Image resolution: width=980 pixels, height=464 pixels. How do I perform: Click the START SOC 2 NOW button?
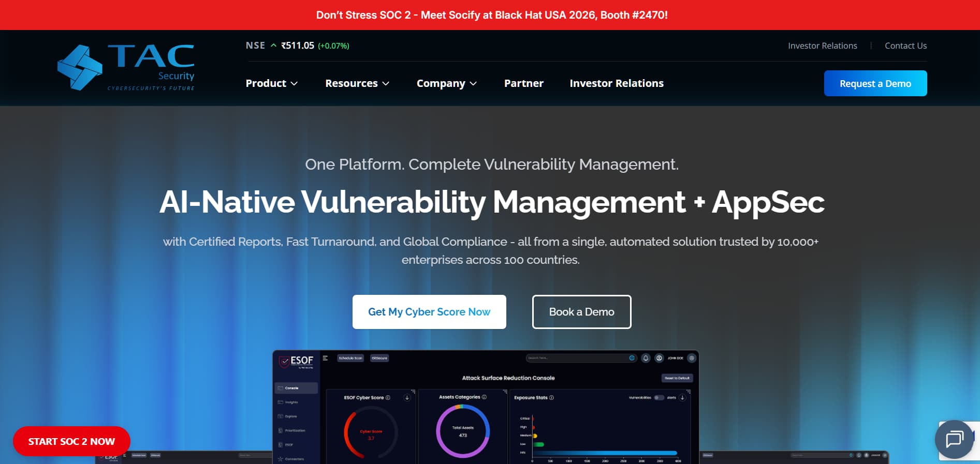pyautogui.click(x=71, y=441)
